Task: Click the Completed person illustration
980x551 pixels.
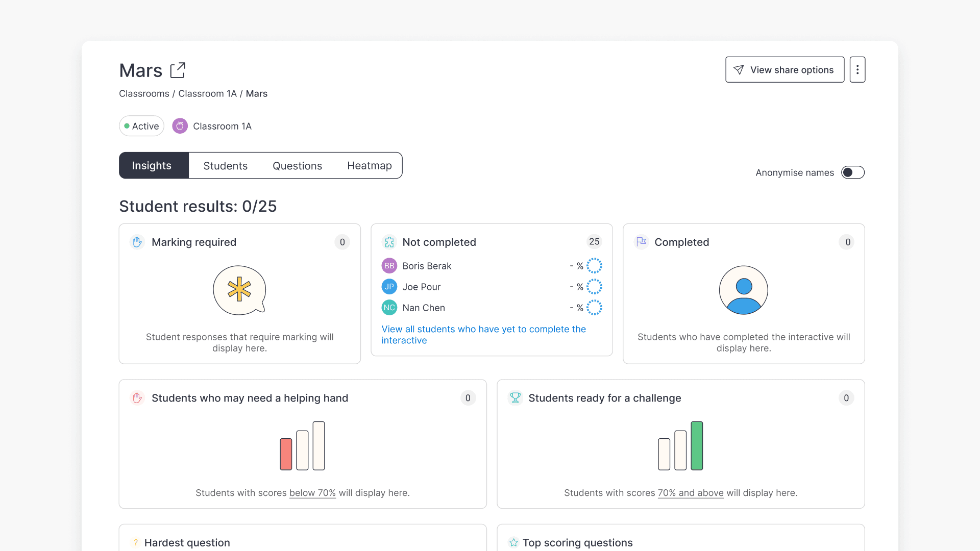Action: pos(744,290)
